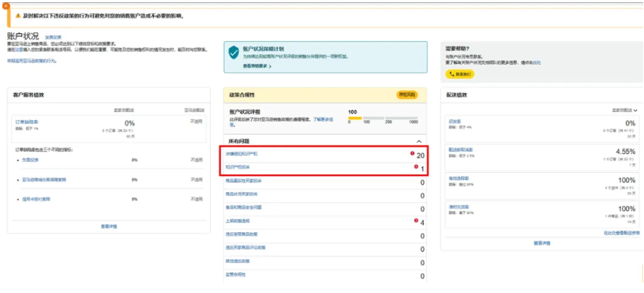The image size is (644, 293).
Task: Click red alert icon in 知识产权投诉 row
Action: [x=416, y=167]
